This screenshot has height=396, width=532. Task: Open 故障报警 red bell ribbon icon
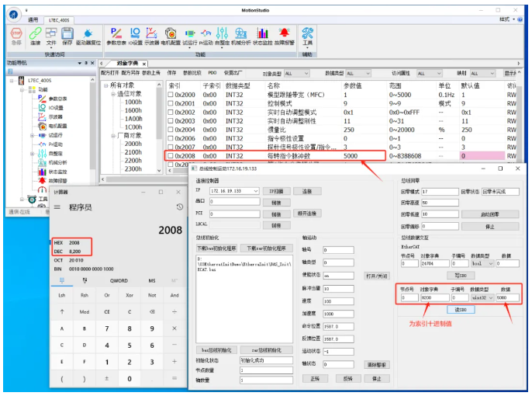pos(285,36)
